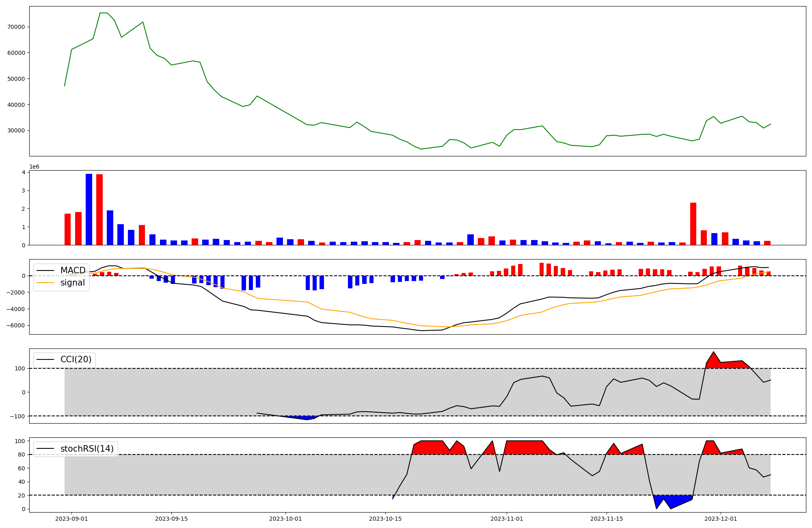Click the -100 tick on the CCI axis
This screenshot has width=812, height=528.
click(x=17, y=416)
